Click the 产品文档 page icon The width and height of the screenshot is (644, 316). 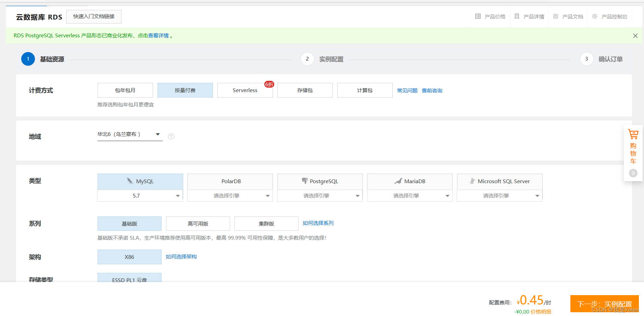556,16
